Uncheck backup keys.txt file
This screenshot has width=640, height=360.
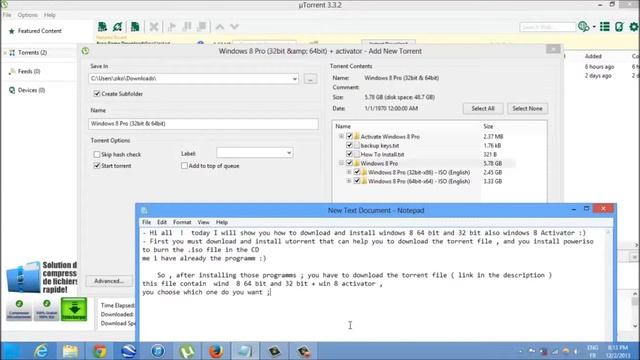pyautogui.click(x=349, y=145)
